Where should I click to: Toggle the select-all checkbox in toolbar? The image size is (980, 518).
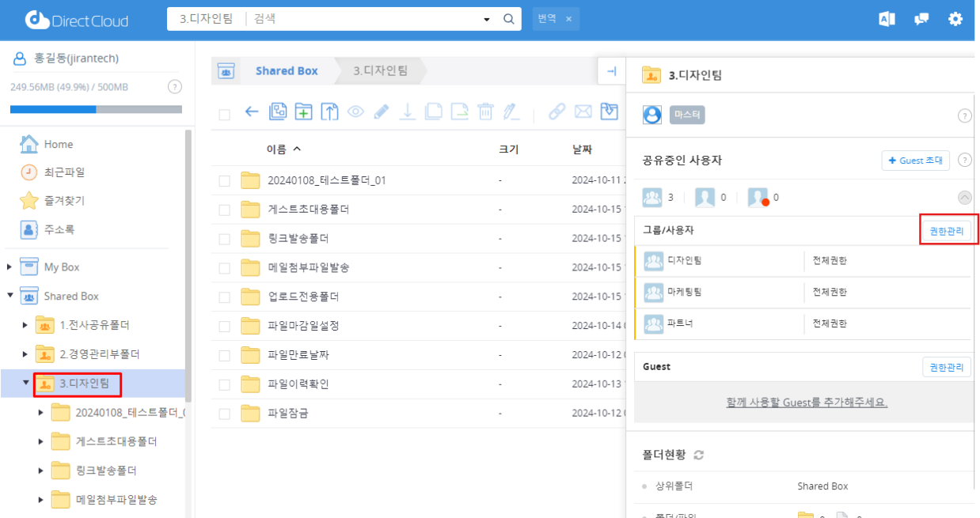coord(225,115)
